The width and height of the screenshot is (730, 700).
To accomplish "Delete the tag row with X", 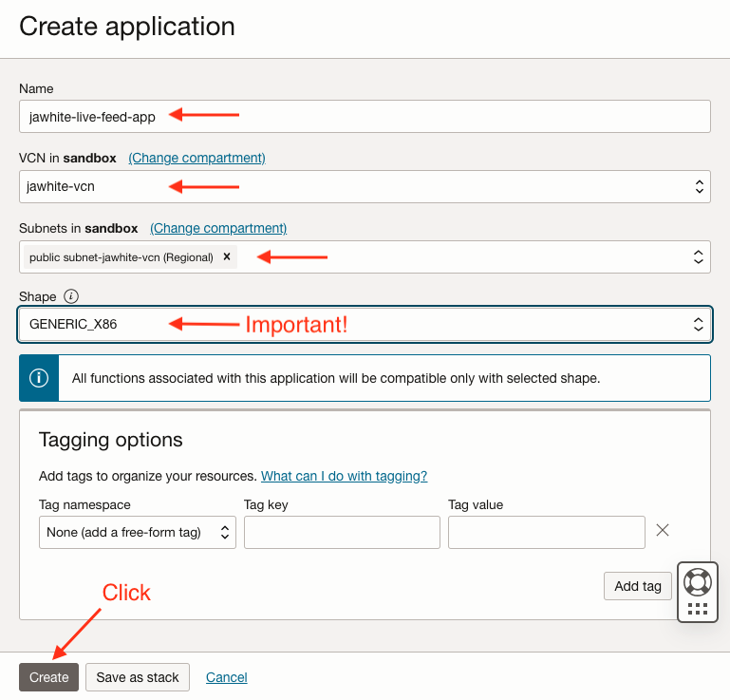I will point(662,530).
